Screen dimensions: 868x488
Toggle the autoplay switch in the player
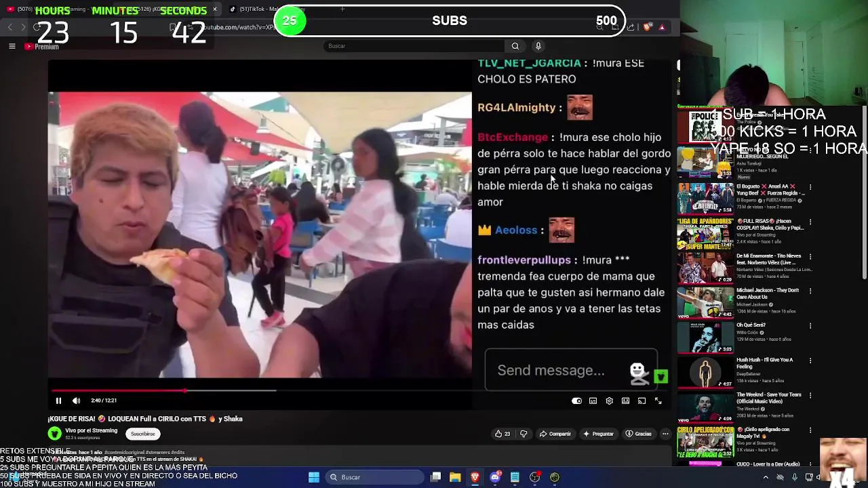click(x=576, y=401)
